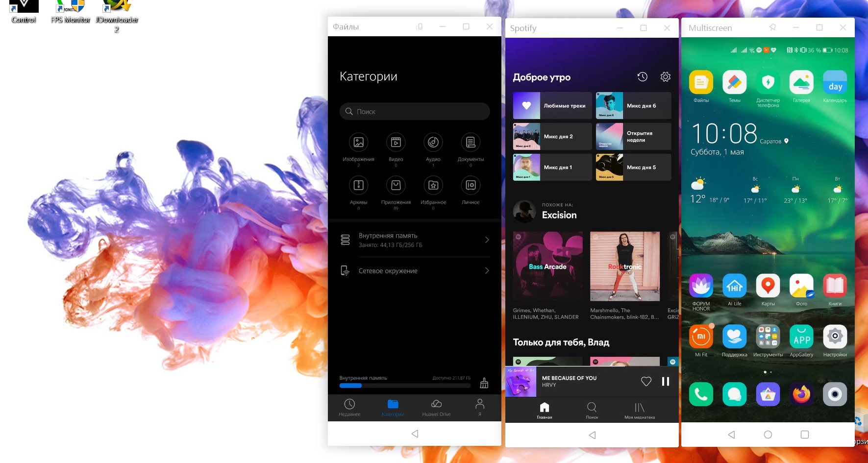
Task: Open the Excision artist avatar
Action: [524, 211]
